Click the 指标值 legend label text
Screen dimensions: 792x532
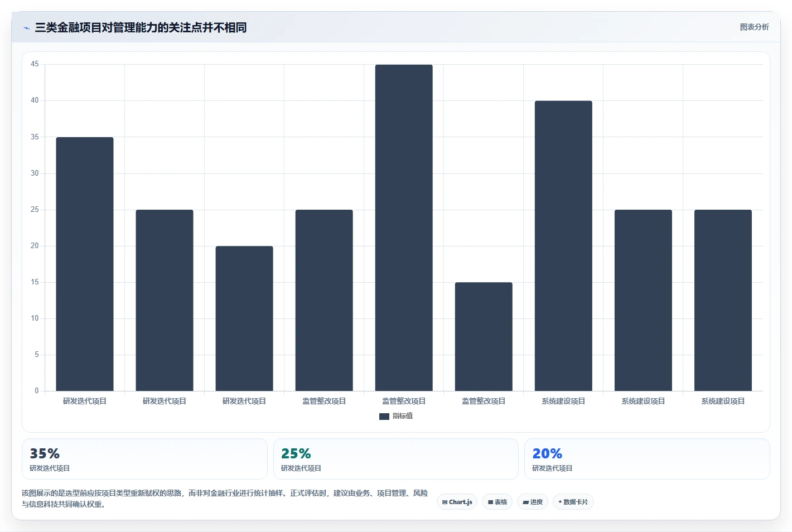point(403,416)
